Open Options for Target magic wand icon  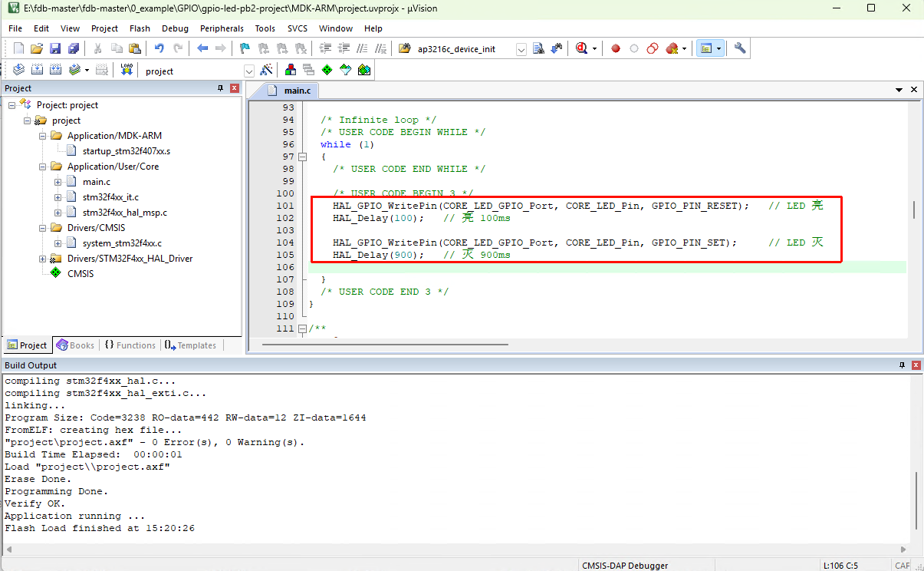[x=266, y=70]
